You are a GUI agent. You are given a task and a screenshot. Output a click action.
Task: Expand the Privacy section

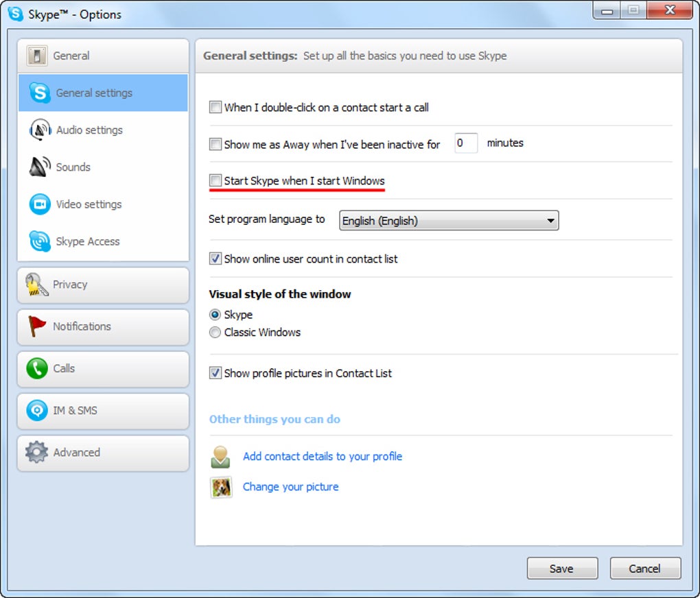[103, 285]
